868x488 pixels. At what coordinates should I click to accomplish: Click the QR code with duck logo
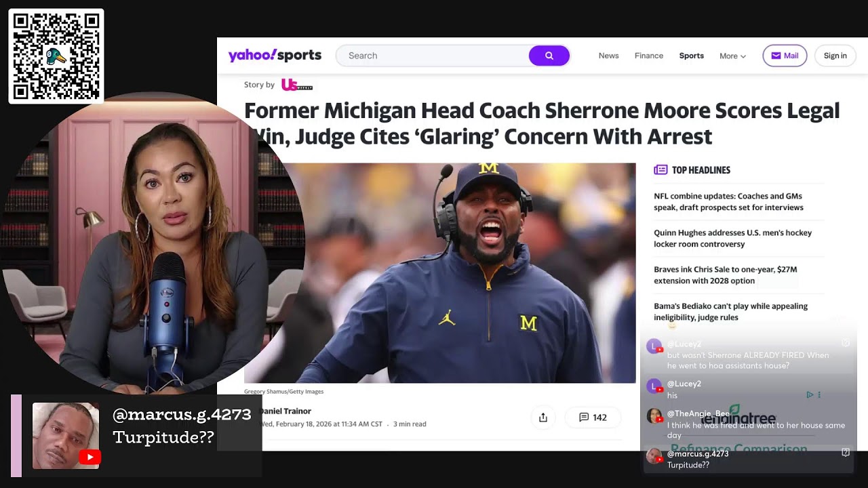click(56, 56)
